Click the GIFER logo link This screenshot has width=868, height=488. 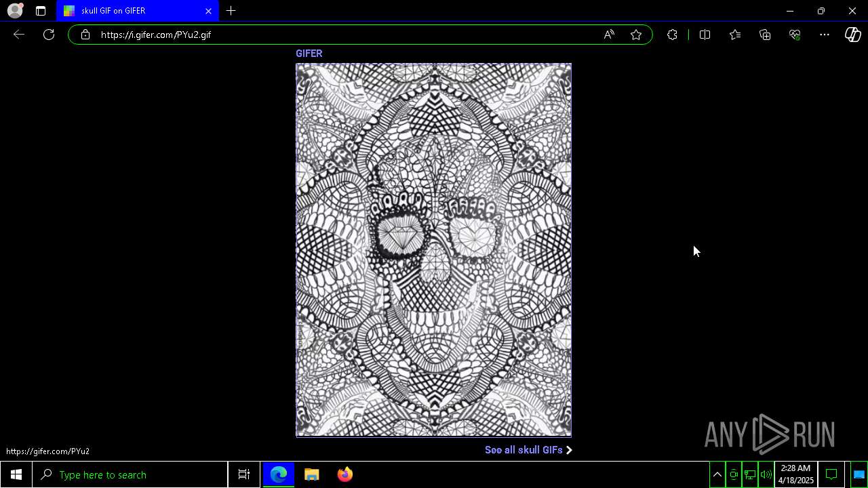tap(309, 54)
